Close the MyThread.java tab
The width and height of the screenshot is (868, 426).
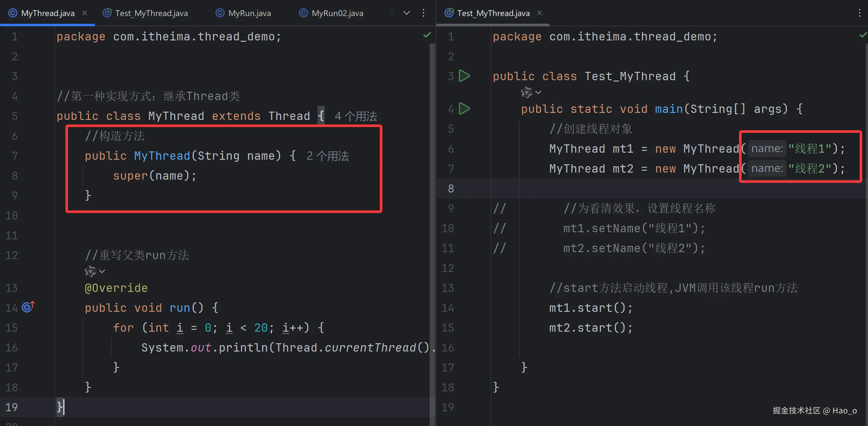pyautogui.click(x=85, y=13)
